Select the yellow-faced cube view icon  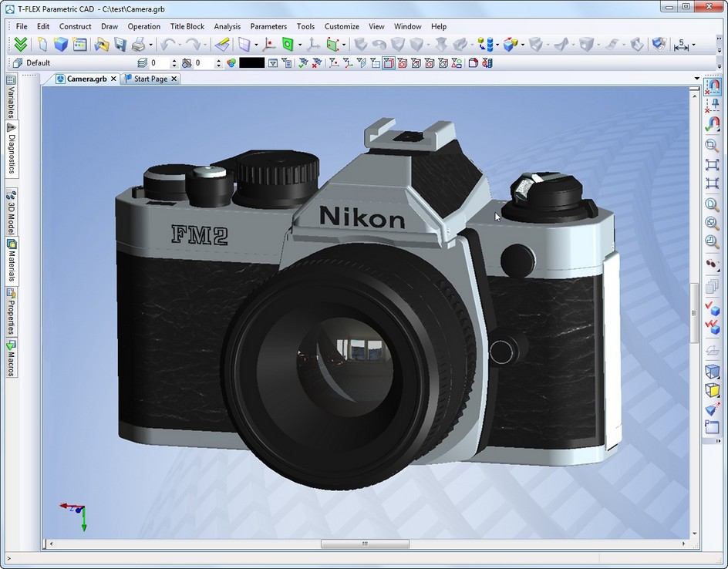[x=712, y=390]
